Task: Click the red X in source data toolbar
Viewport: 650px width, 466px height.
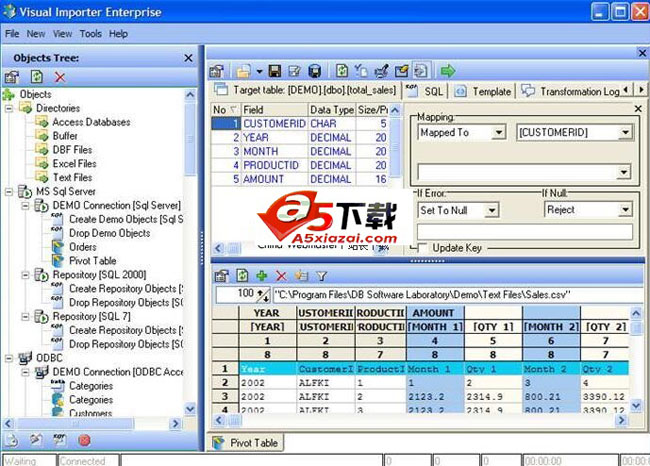Action: pos(281,276)
